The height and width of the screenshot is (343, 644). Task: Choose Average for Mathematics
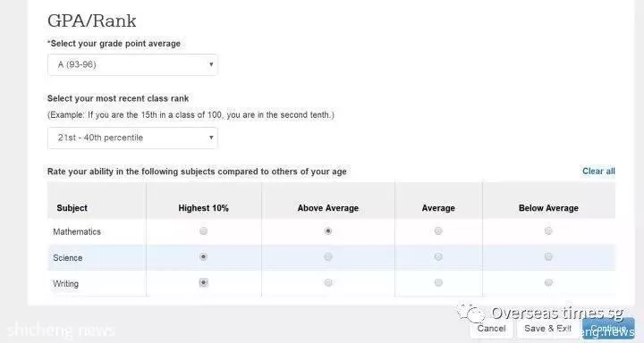pos(438,231)
